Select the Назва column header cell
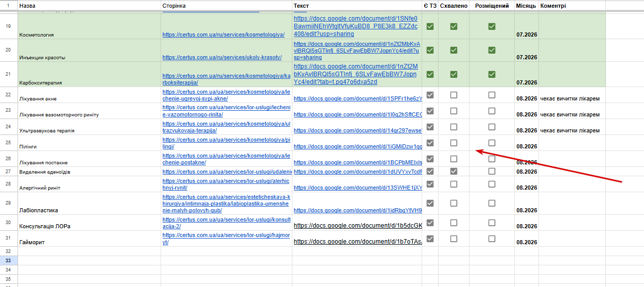The height and width of the screenshot is (287, 644). point(89,6)
